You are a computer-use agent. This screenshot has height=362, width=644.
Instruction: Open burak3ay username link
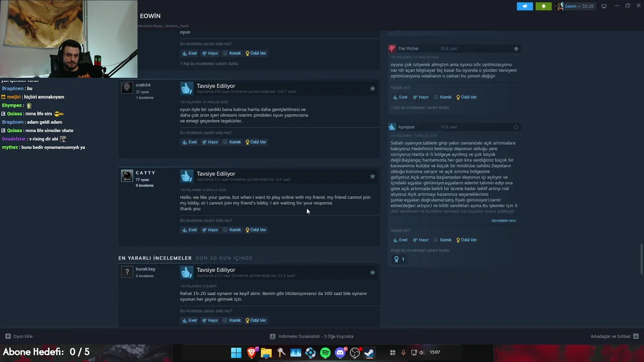point(145,269)
